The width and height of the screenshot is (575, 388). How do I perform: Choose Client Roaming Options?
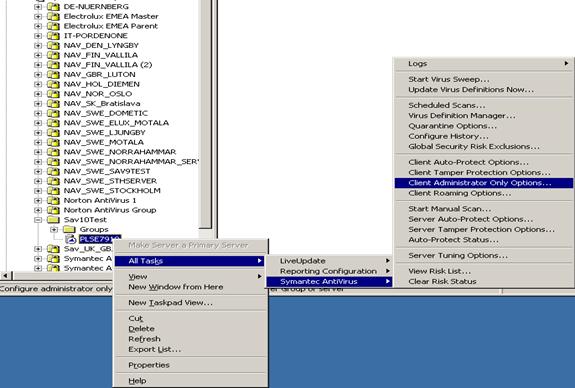(484, 193)
